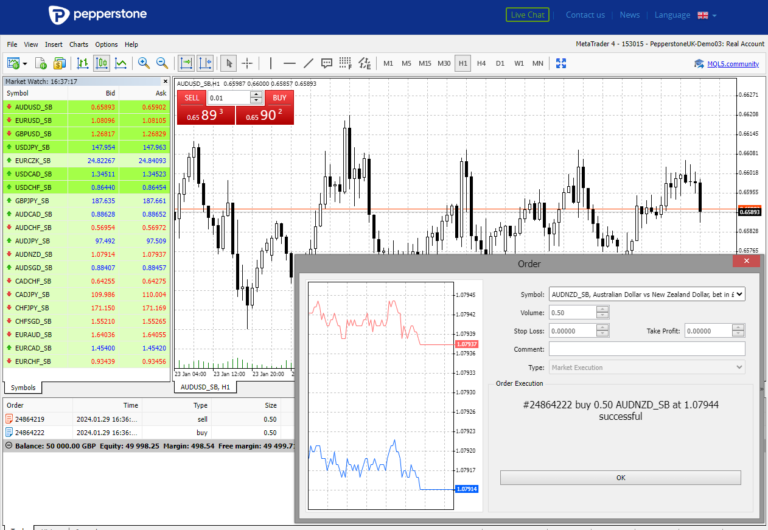Viewport: 768px width, 530px height.
Task: Open new order icon with coins
Action: pyautogui.click(x=60, y=63)
